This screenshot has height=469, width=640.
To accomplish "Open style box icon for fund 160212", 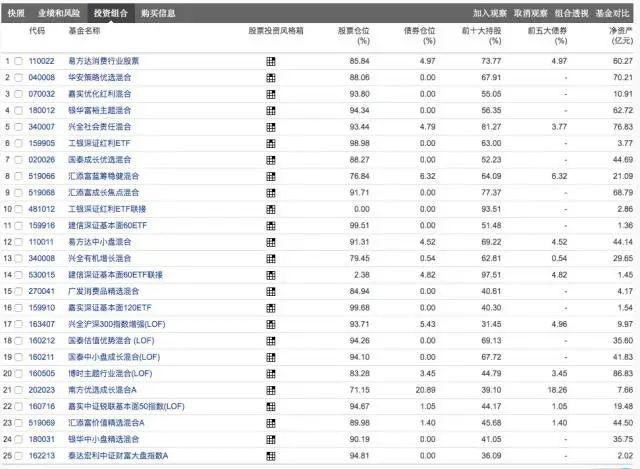I will pos(271,341).
